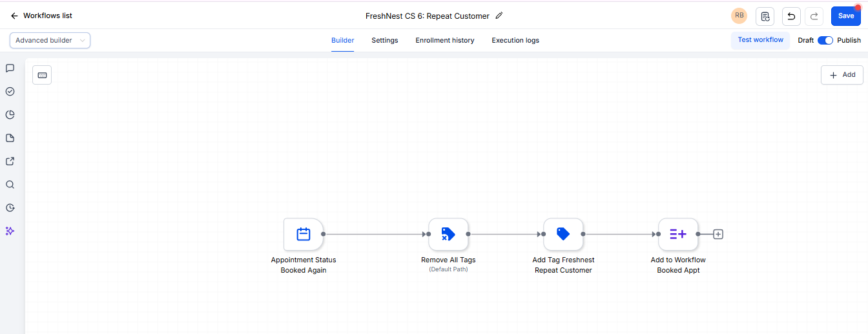Open the history clock sidebar icon
The image size is (868, 334).
(x=10, y=207)
